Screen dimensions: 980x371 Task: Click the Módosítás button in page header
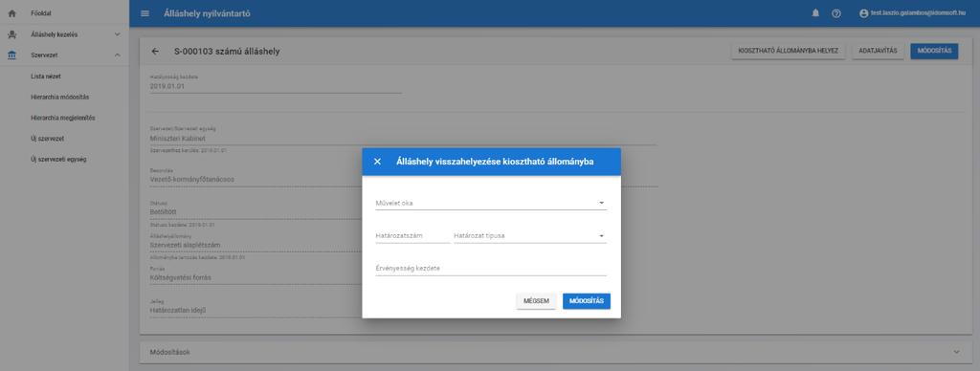[x=934, y=52]
